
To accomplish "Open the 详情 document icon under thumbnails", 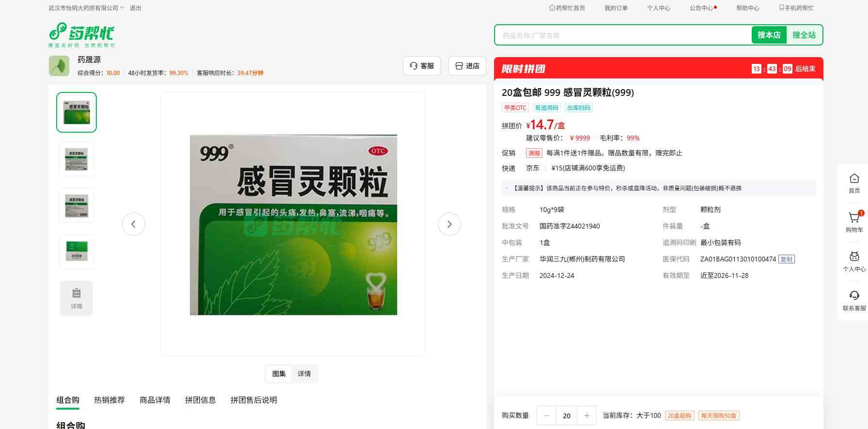I will [77, 298].
